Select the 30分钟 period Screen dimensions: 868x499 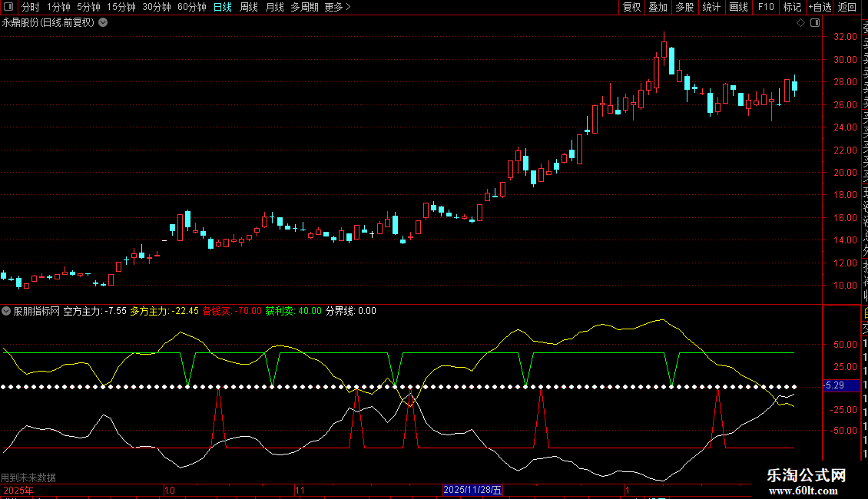pyautogui.click(x=156, y=7)
